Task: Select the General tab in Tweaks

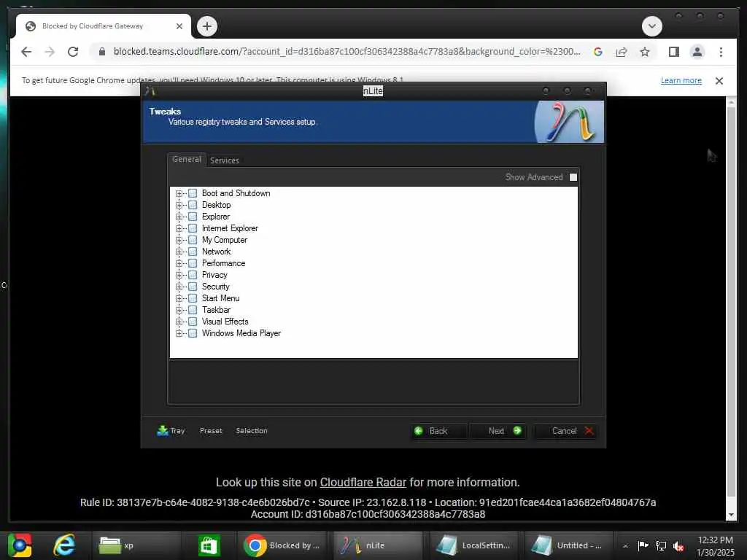Action: 187,160
